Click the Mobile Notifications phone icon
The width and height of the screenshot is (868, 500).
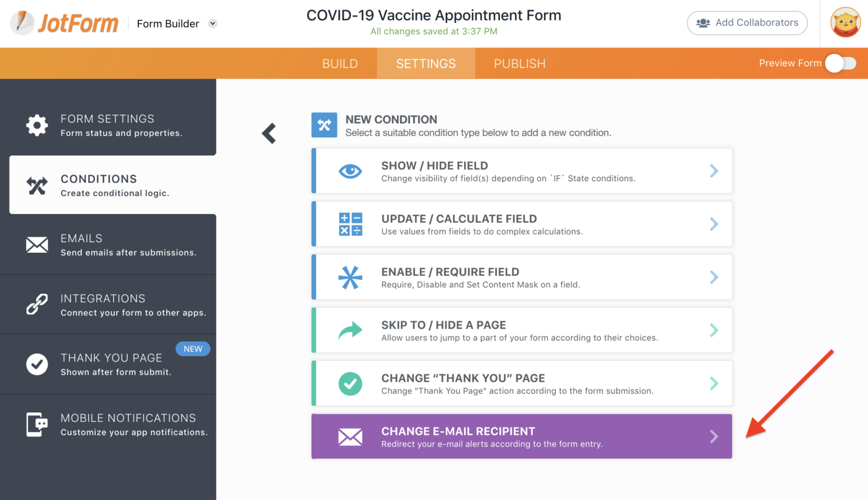37,424
